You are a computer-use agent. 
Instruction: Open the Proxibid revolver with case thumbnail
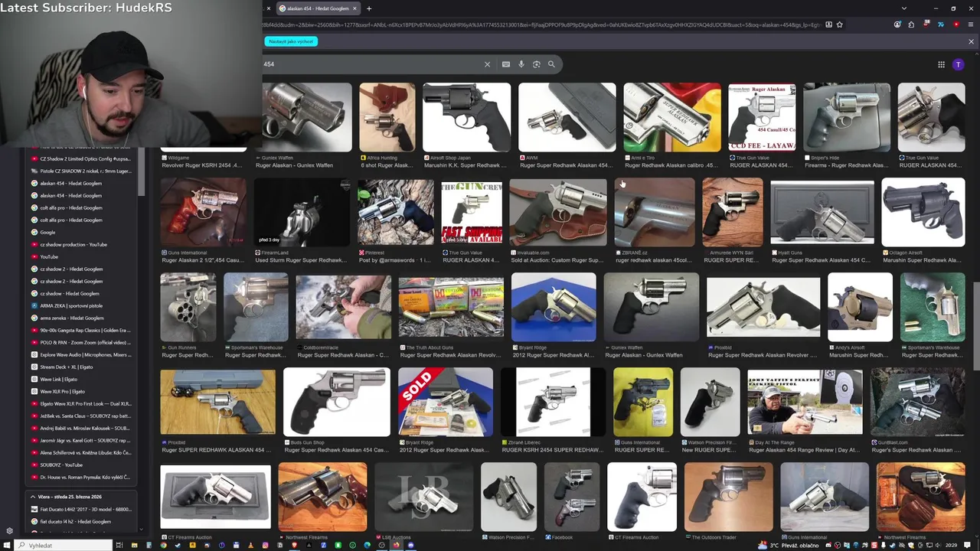click(x=217, y=402)
